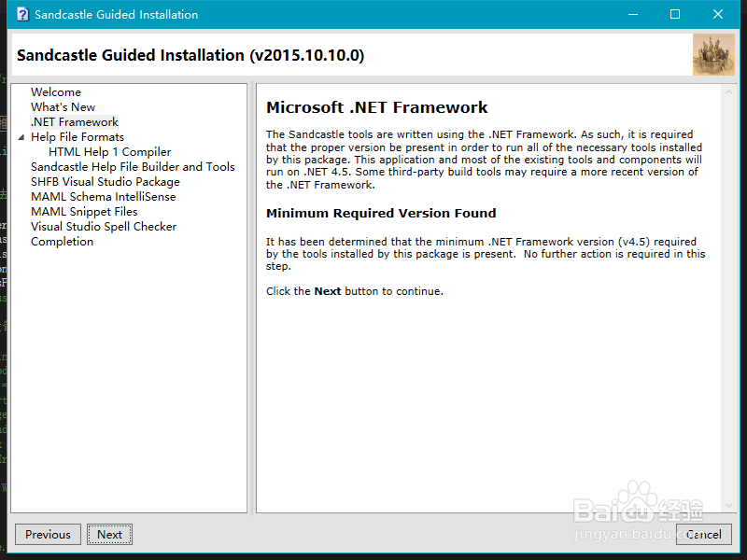Screen dimensions: 747x560
Task: Click scroll-up arrow of content pane
Action: (x=728, y=91)
